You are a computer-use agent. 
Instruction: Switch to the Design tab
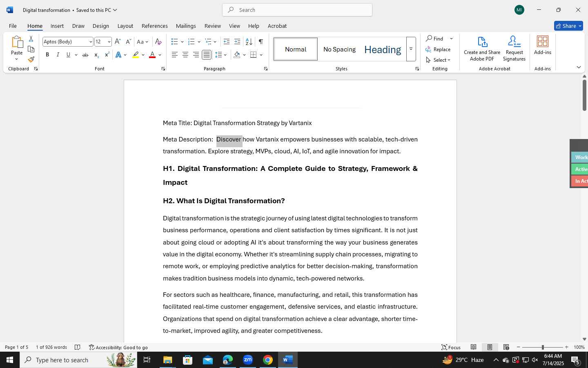101,26
